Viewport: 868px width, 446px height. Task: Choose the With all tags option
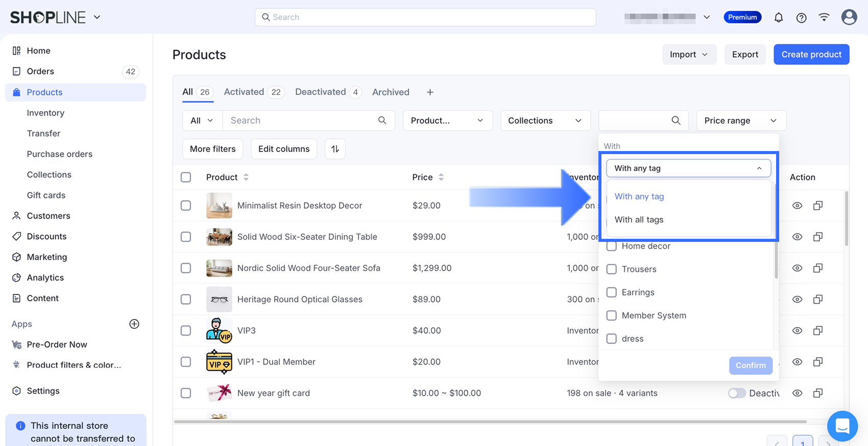639,219
